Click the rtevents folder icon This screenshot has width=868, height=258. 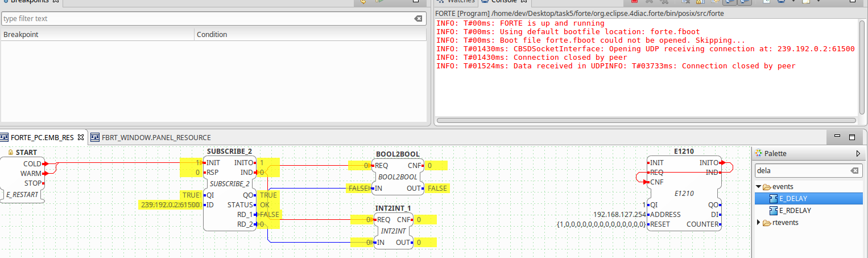pos(767,223)
